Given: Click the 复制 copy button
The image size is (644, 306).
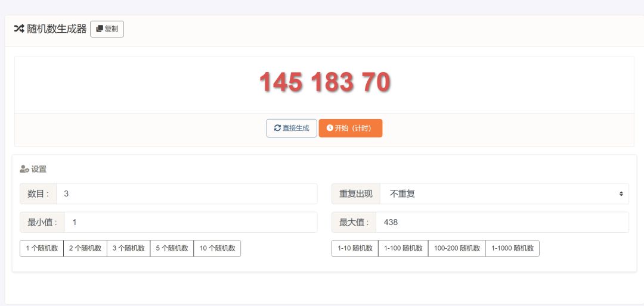Looking at the screenshot, I should tap(107, 29).
